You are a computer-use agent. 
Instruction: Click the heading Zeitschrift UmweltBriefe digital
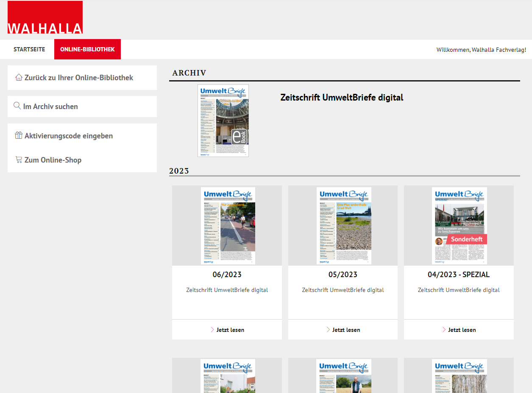coord(342,98)
